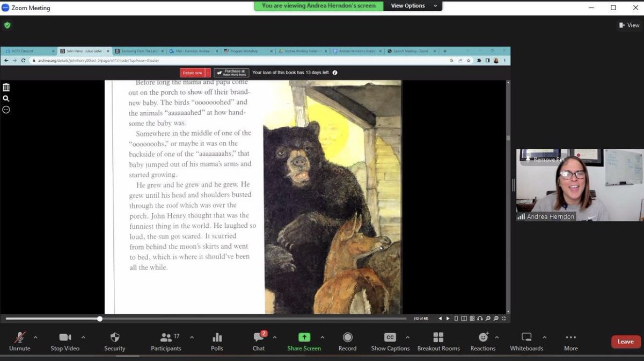Flip to the previous page arrow
The image size is (644, 361).
441,319
